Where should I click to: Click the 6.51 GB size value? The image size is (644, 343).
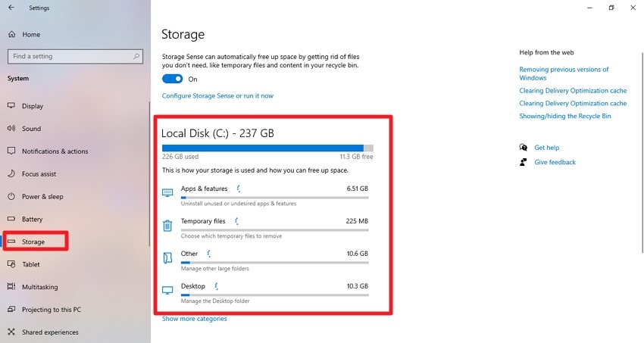[x=358, y=189]
